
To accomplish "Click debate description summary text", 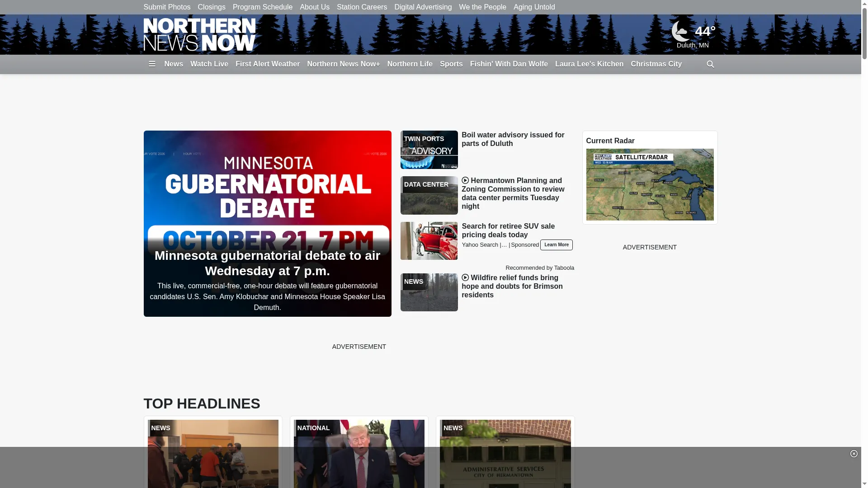I will coord(268,297).
